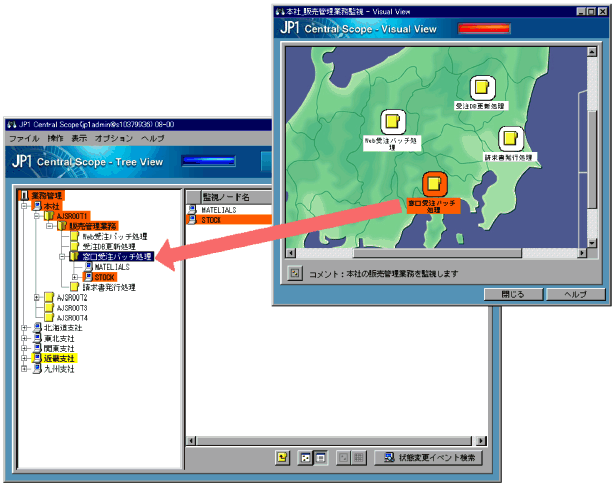Collapse the 販売管理業務 tree node
The image size is (614, 486).
click(x=49, y=226)
